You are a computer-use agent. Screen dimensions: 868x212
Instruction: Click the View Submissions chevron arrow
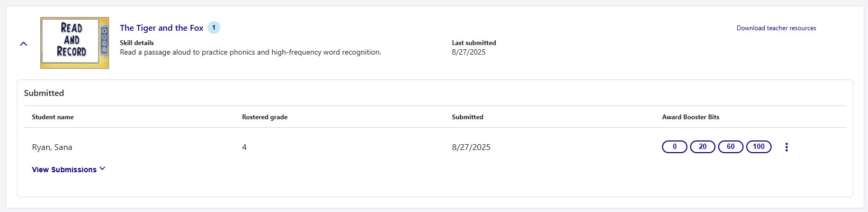click(102, 169)
